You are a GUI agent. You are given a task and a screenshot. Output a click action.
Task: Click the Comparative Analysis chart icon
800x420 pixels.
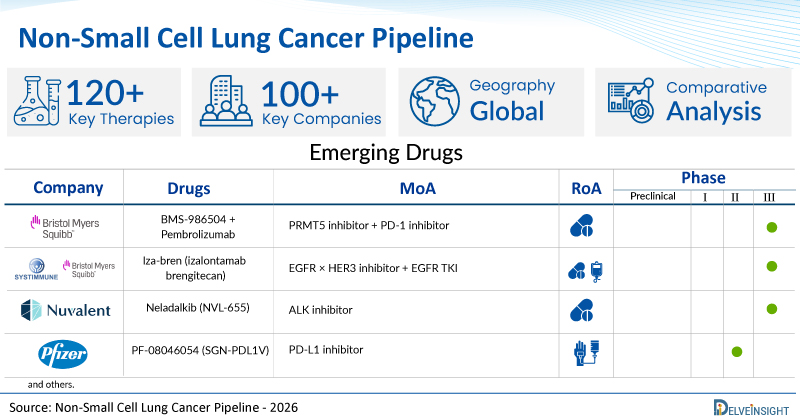(x=627, y=102)
